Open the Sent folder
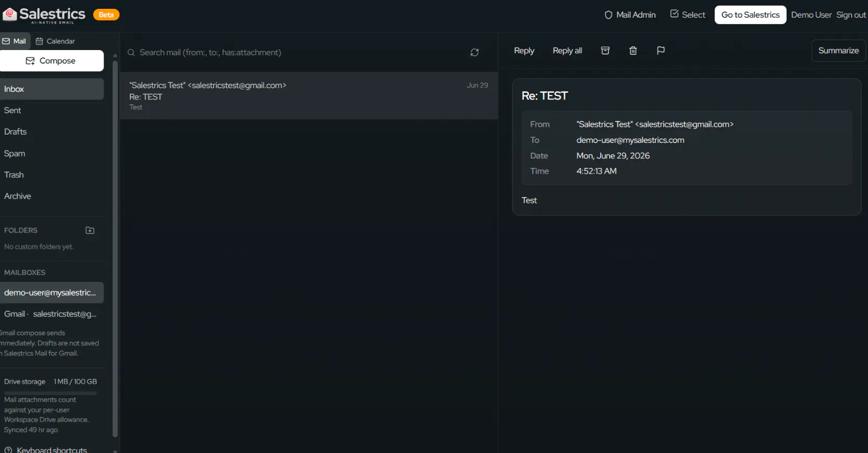Viewport: 868px width, 453px height. (x=52, y=111)
